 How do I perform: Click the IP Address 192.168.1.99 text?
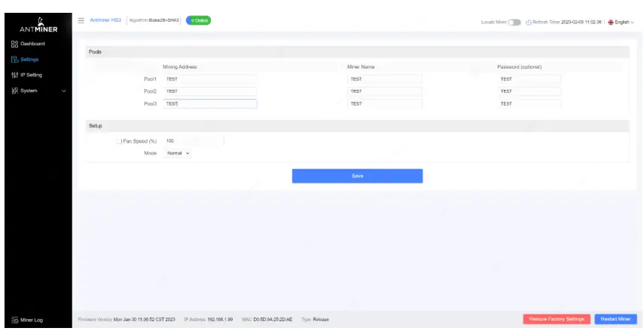tap(208, 320)
